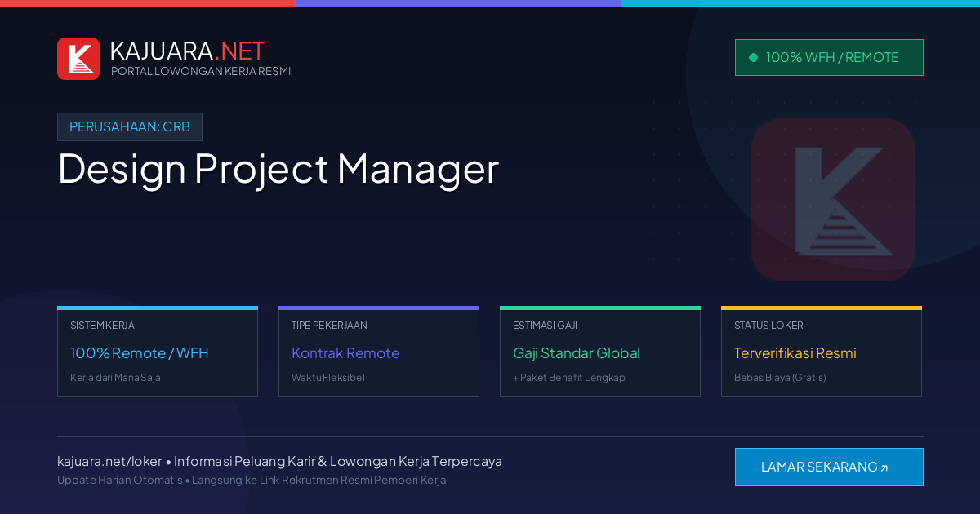The image size is (980, 514).
Task: Click the arrow icon on LAMAR SEKARANG
Action: click(x=884, y=468)
